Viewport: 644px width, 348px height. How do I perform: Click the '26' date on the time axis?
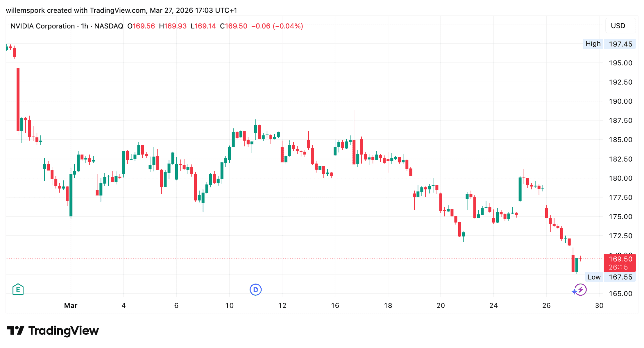546,305
